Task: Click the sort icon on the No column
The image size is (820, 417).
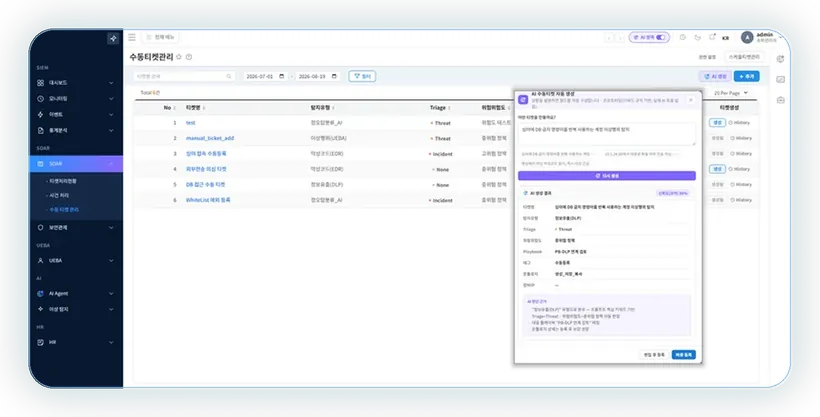Action: pos(174,108)
